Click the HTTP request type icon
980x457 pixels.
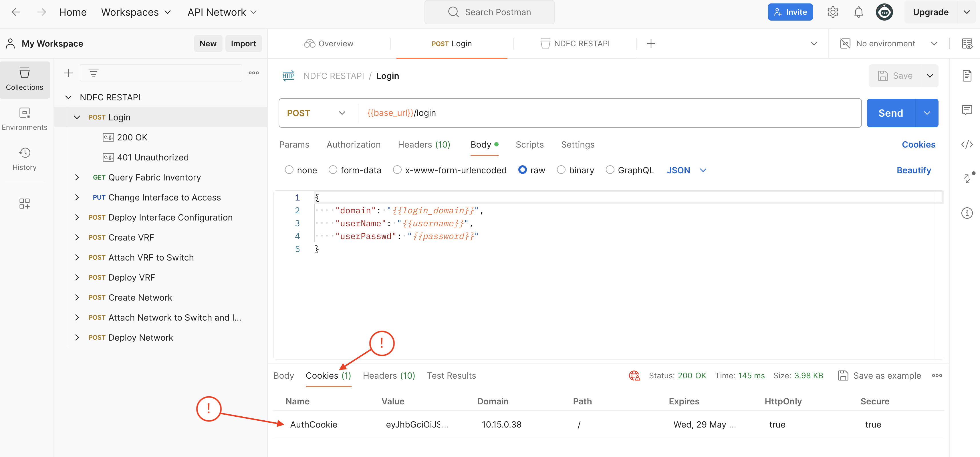[288, 76]
